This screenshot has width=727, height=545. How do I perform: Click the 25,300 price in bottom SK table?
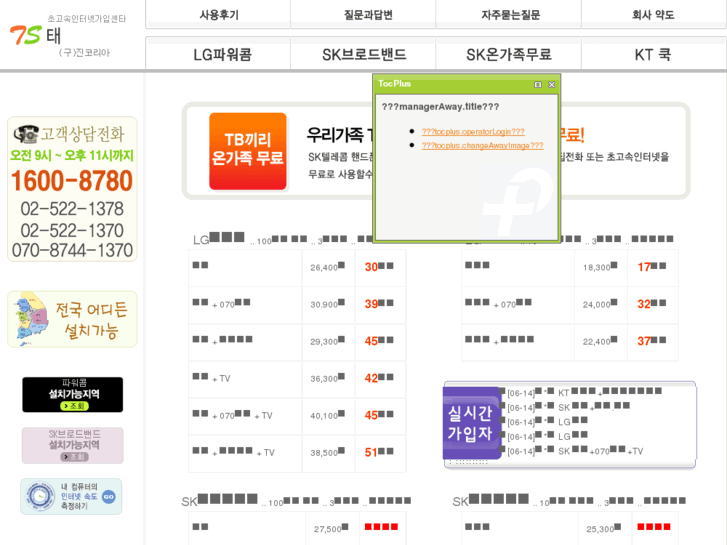[x=604, y=529]
